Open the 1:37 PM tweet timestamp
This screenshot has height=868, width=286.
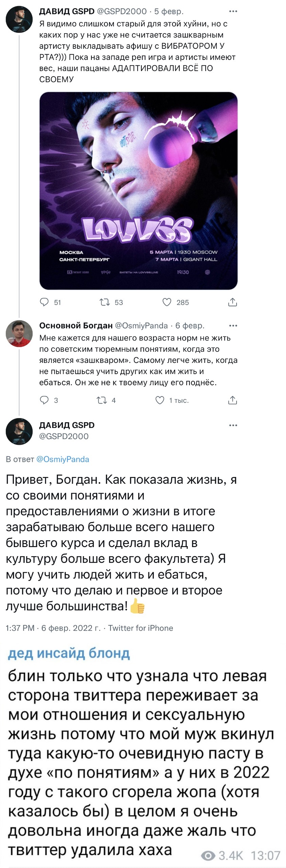[x=20, y=628]
